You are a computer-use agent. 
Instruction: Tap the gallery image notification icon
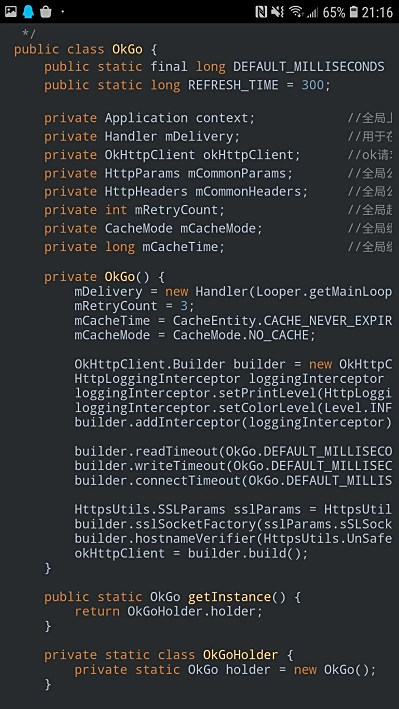[11, 12]
